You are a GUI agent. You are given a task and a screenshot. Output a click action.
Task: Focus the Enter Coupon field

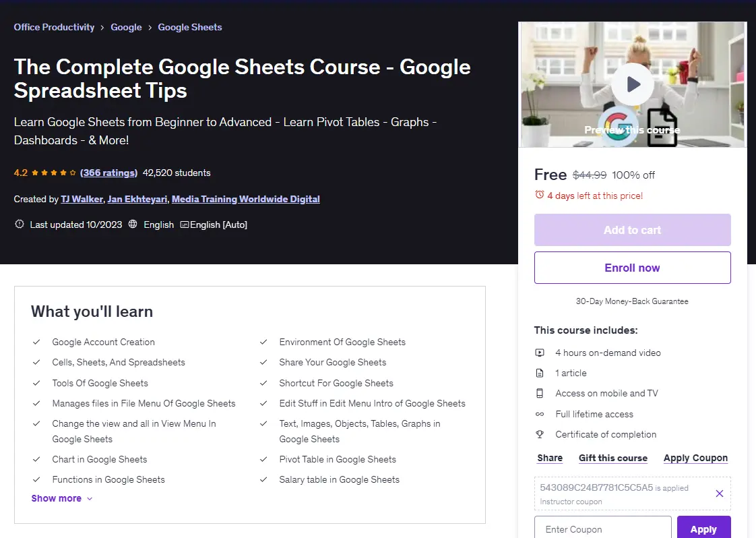coord(602,528)
